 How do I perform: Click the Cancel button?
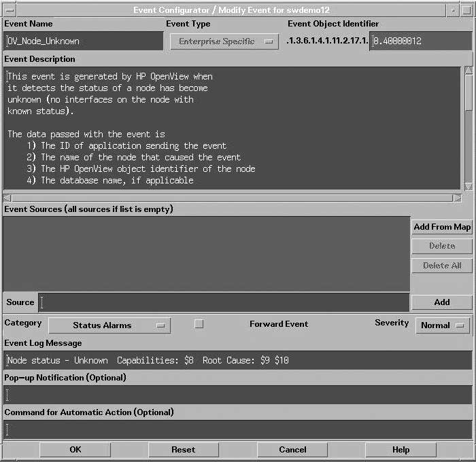coord(292,450)
